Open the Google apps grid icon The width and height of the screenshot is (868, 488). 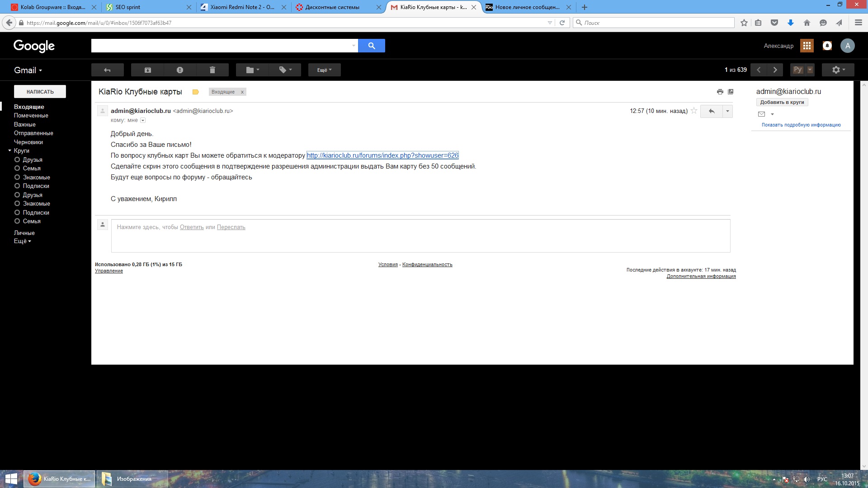(x=807, y=46)
